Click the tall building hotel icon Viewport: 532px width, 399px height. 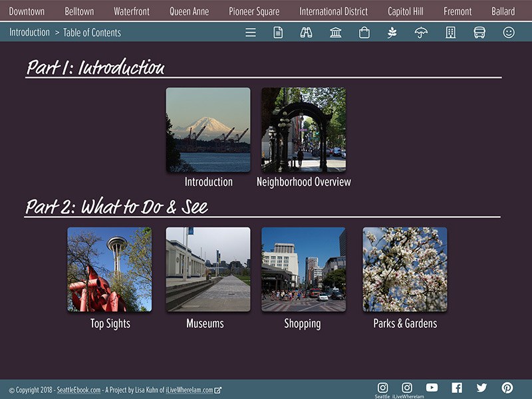click(451, 33)
